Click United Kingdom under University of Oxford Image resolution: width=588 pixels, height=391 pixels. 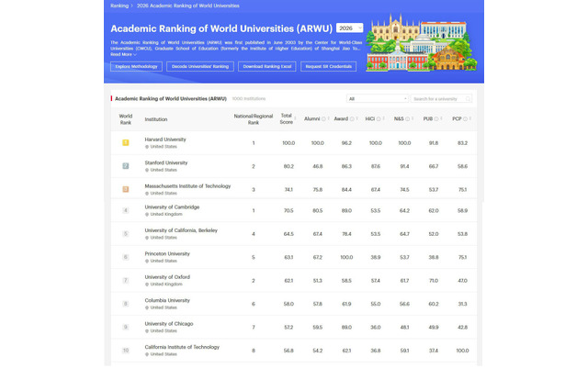coord(166,285)
